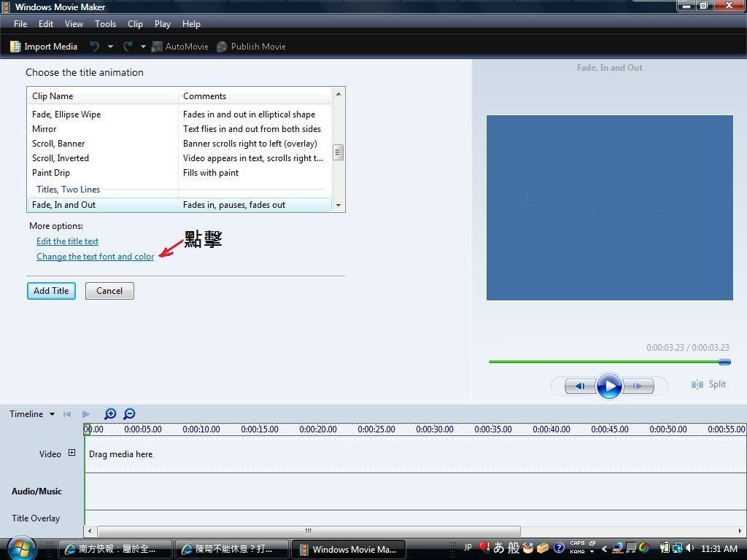
Task: Open the Windows Start menu orb
Action: coord(21,548)
